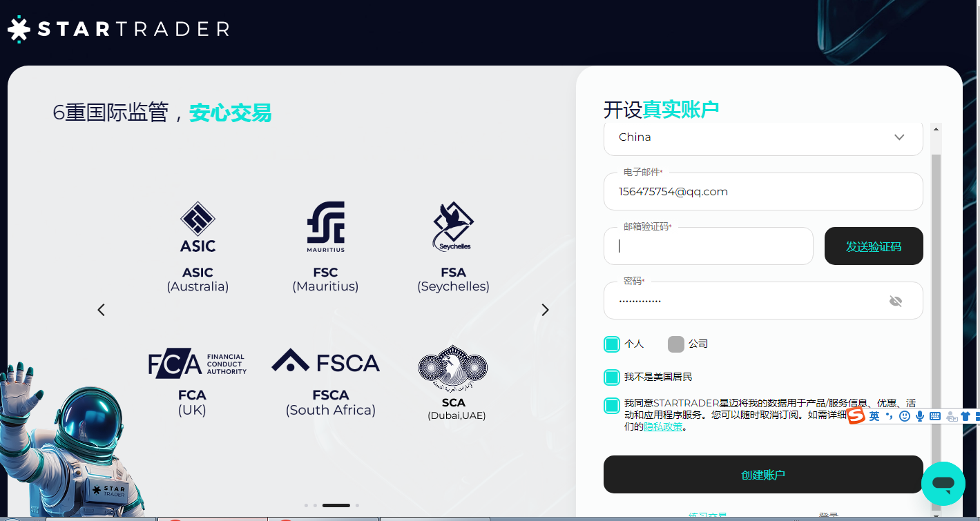
Task: Focus the 邮箱验证码 verification code field
Action: (x=709, y=246)
